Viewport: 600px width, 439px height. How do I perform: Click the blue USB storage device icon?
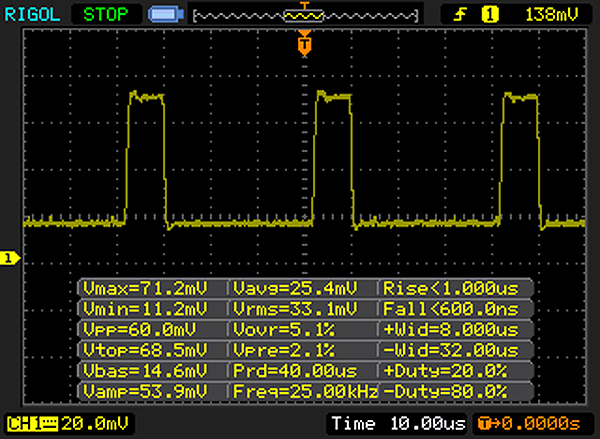tap(166, 15)
